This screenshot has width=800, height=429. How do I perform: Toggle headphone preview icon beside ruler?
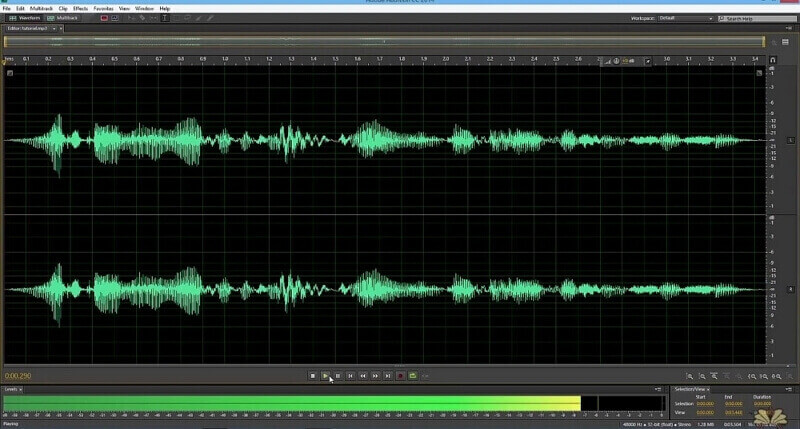point(773,60)
